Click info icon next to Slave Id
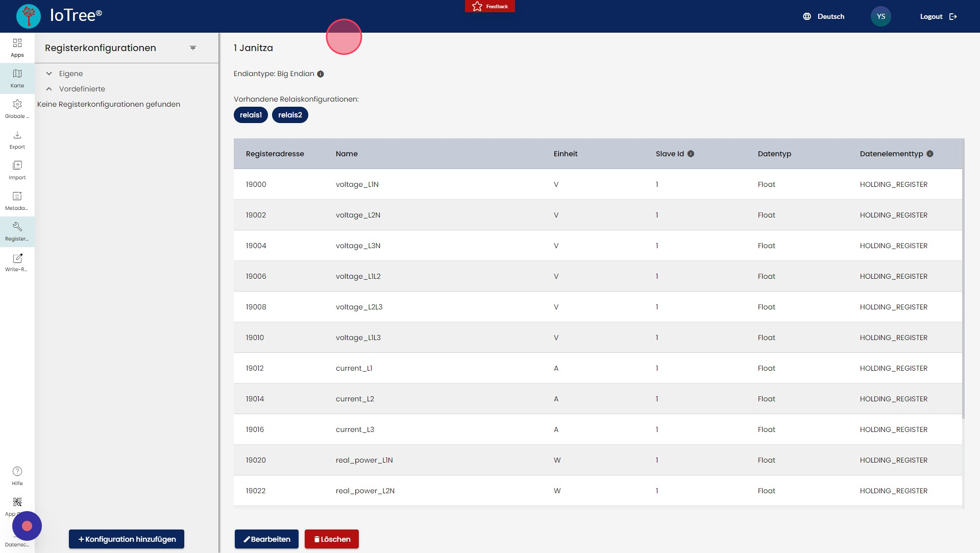 coord(691,154)
